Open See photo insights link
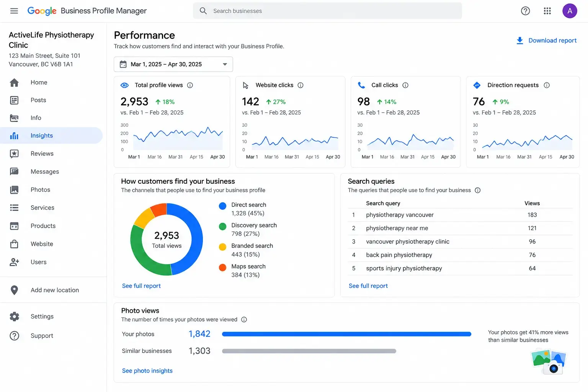Image resolution: width=588 pixels, height=392 pixels. pyautogui.click(x=147, y=371)
